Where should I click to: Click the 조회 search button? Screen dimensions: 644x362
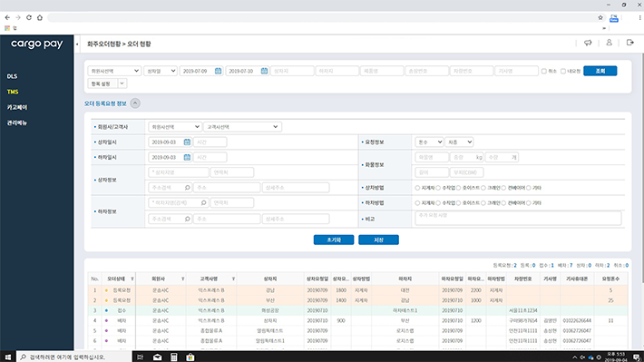coord(600,71)
